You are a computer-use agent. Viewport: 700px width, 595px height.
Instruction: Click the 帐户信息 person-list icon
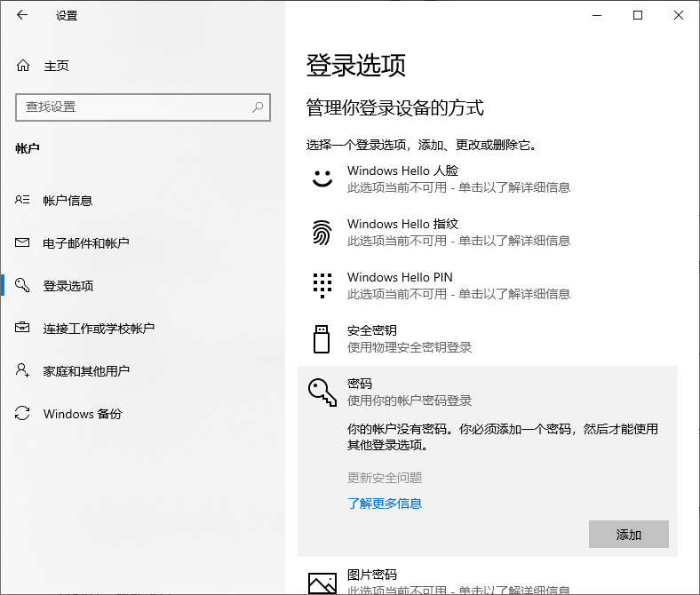point(22,200)
